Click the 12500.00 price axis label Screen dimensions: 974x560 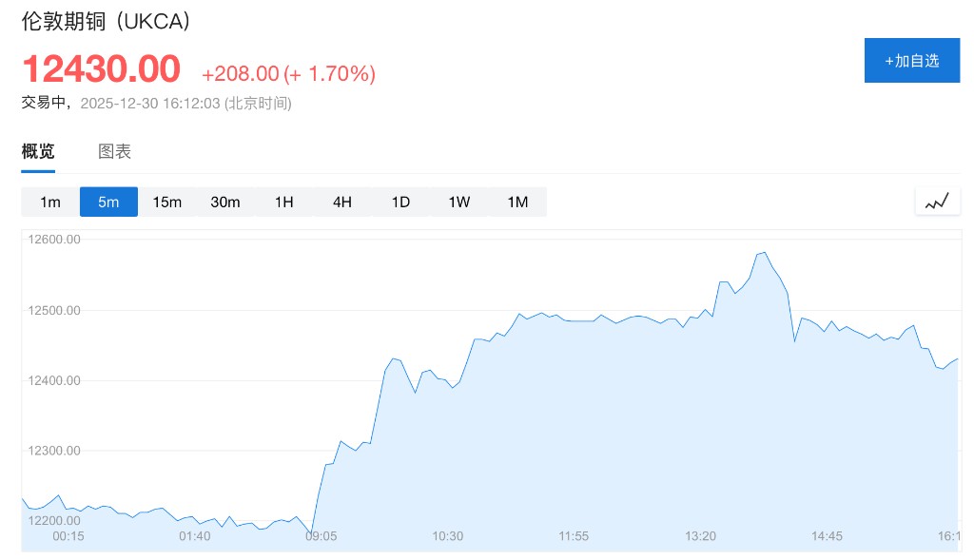pos(53,310)
